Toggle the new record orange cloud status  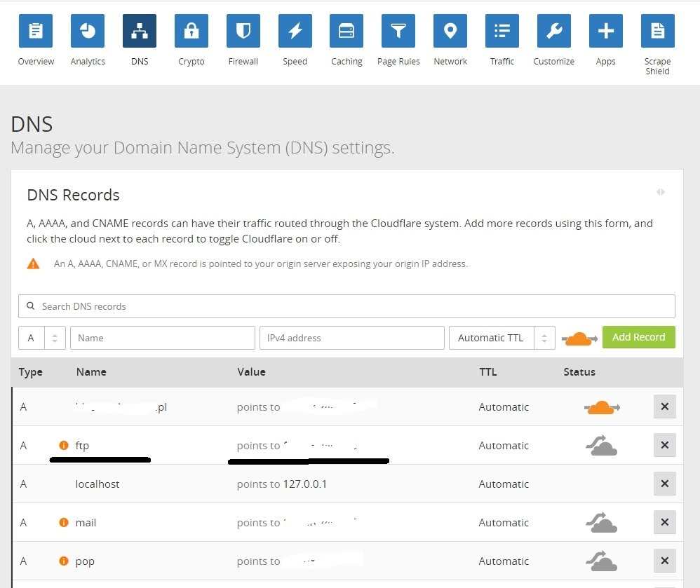coord(579,339)
